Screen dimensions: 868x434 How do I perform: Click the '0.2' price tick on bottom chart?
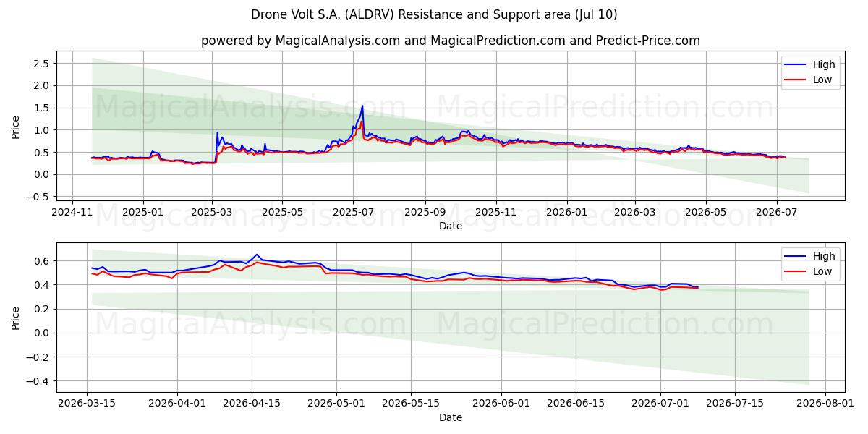pos(41,309)
